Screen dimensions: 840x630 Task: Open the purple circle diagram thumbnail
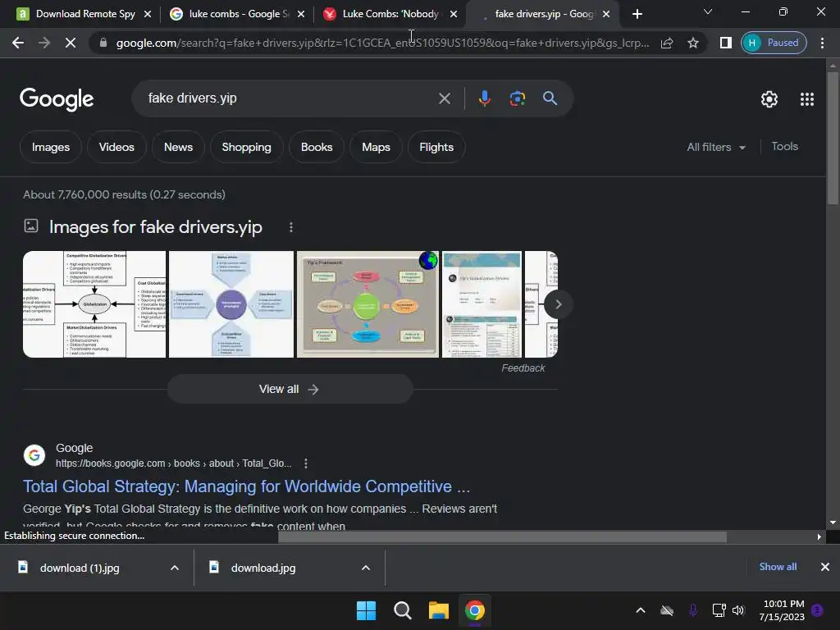click(x=231, y=304)
